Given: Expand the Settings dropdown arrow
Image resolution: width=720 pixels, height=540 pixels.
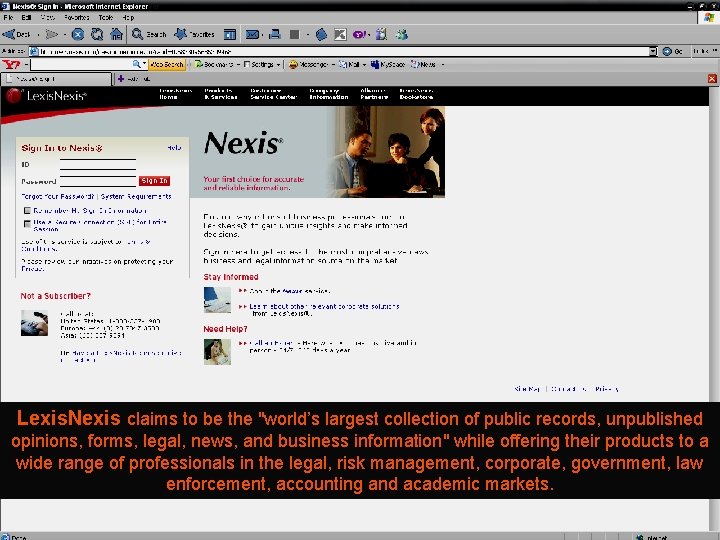Looking at the screenshot, I should pyautogui.click(x=278, y=65).
